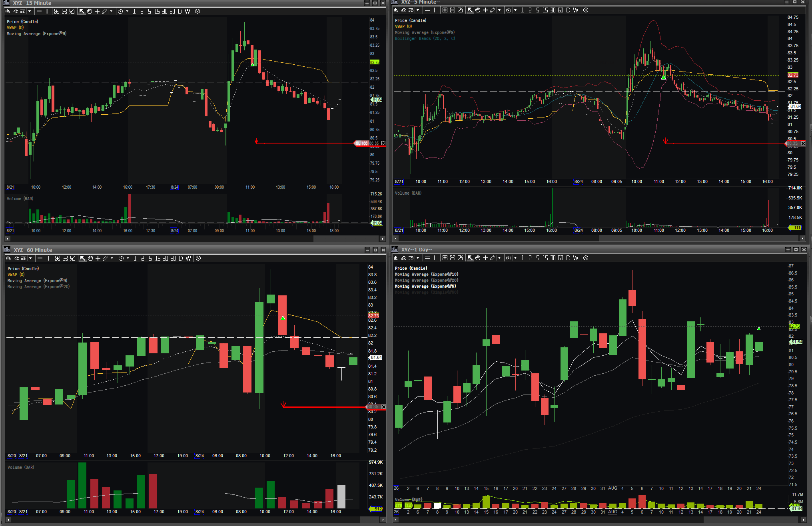Click Moving Average Expone@10 label in 1 Day chart
Screen dimensions: 812x526
click(427, 274)
